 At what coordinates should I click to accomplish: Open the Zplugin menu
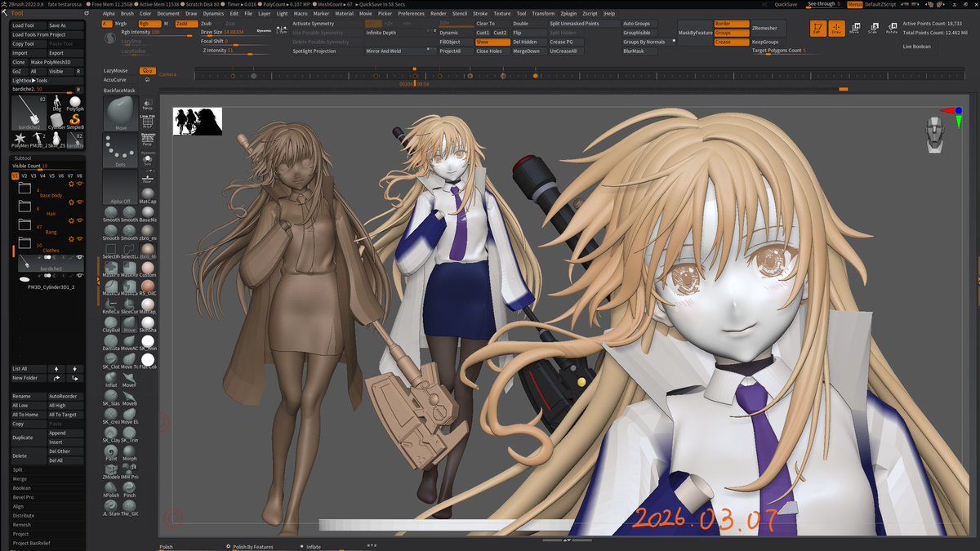click(x=568, y=14)
